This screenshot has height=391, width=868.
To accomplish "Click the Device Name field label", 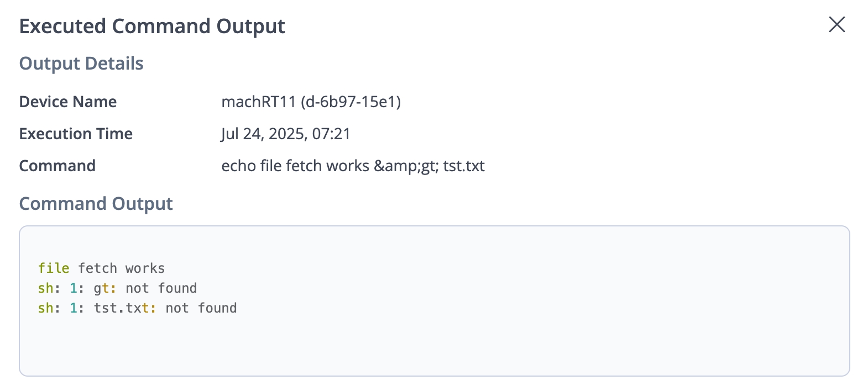I will pyautogui.click(x=68, y=102).
